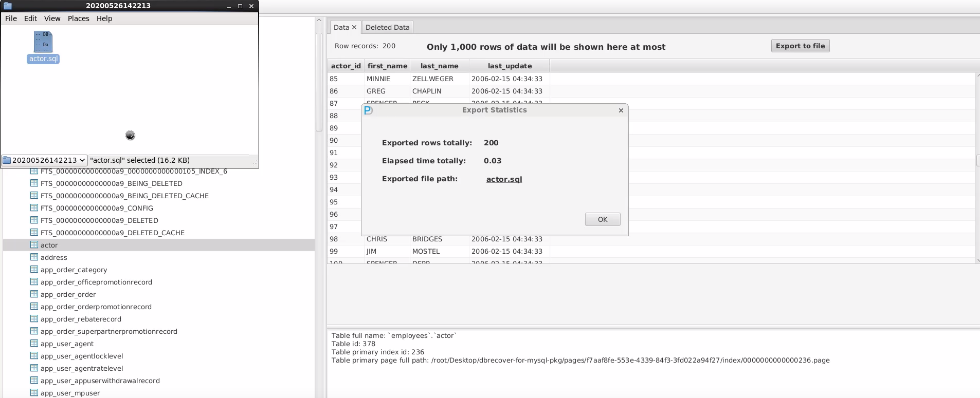The height and width of the screenshot is (398, 980).
Task: Click the FTS CONFIG table icon
Action: pyautogui.click(x=34, y=208)
